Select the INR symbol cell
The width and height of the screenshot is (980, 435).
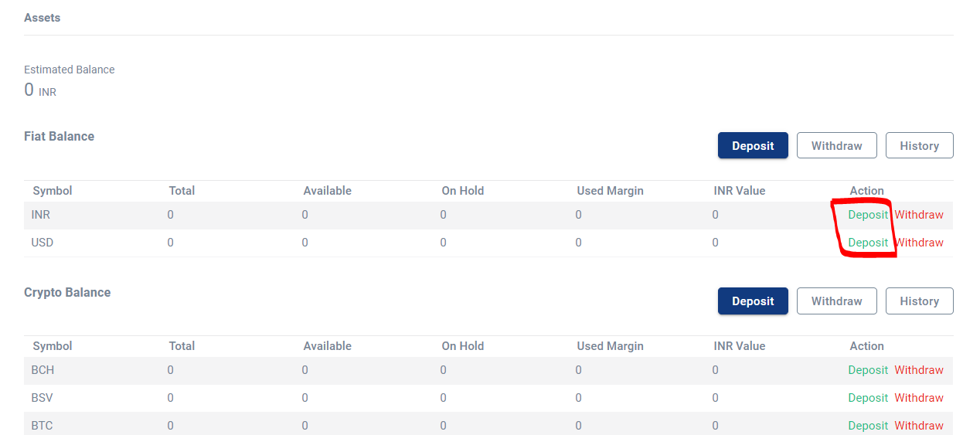pyautogui.click(x=41, y=215)
